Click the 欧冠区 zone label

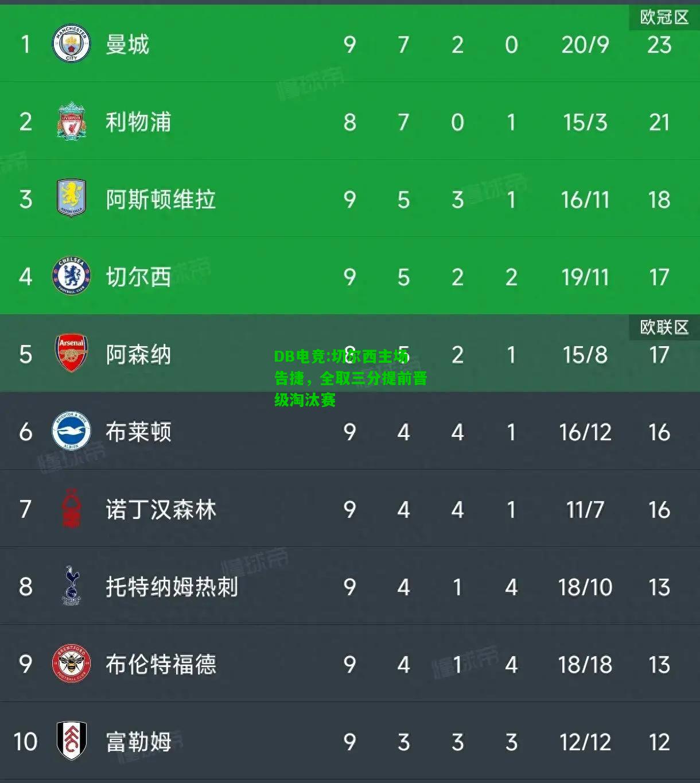pos(664,17)
